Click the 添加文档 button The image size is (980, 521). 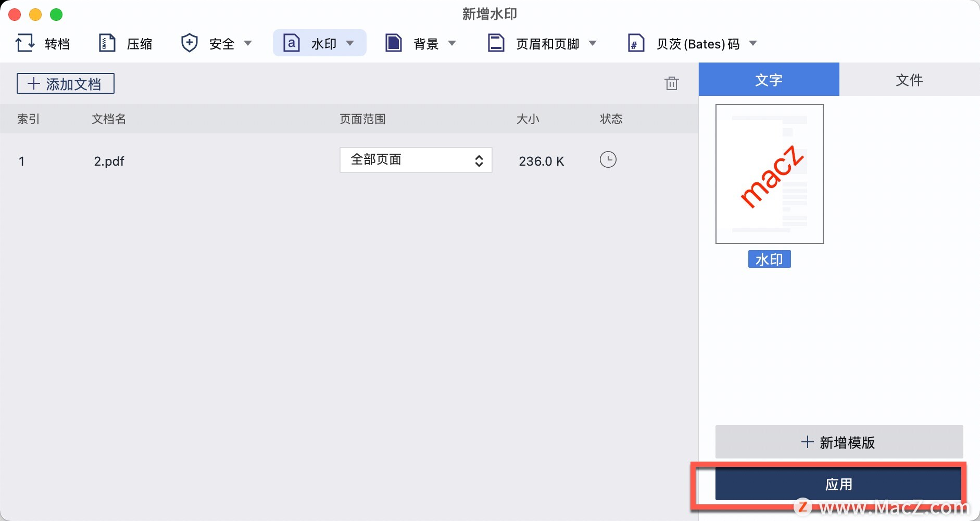click(x=66, y=83)
